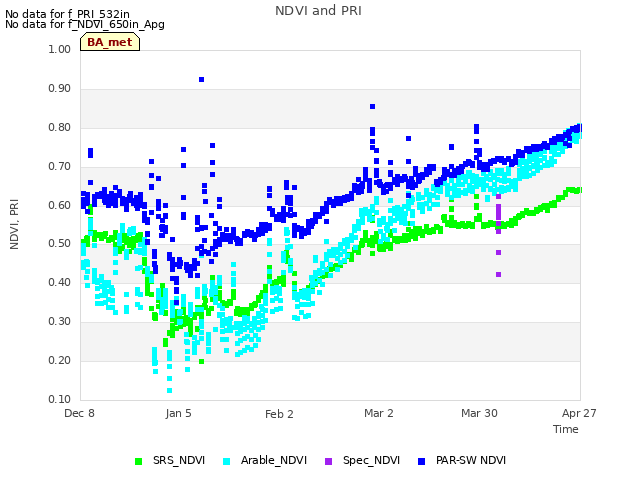Screen dimensions: 640x480
Task: Click the Jan 5 x-axis tick label
Action: [178, 413]
